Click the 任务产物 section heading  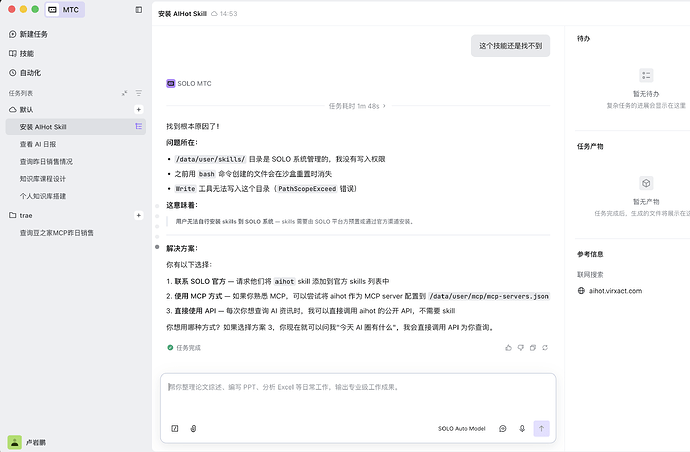point(590,147)
